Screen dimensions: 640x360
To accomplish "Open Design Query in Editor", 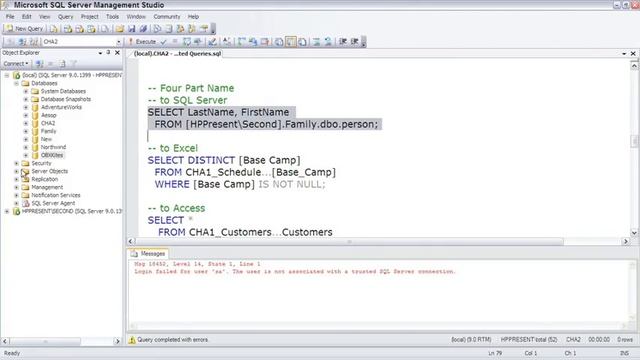I will pos(212,42).
